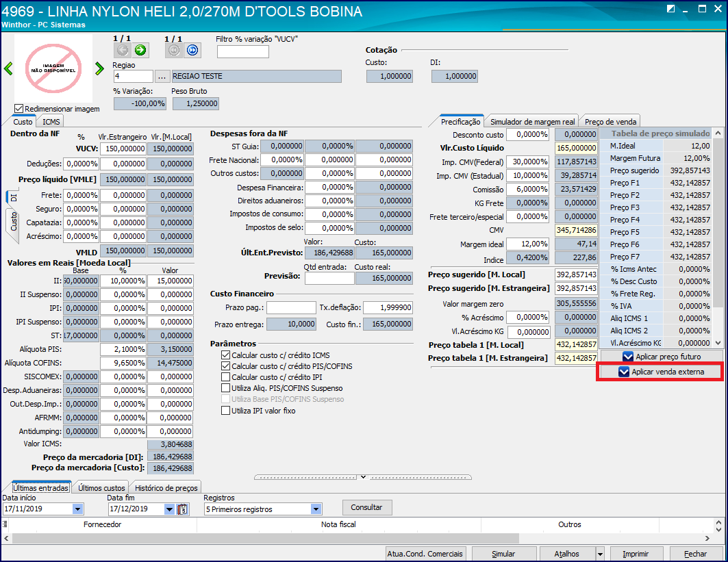Enable Utiliza IPI valor fixo

coord(225,411)
